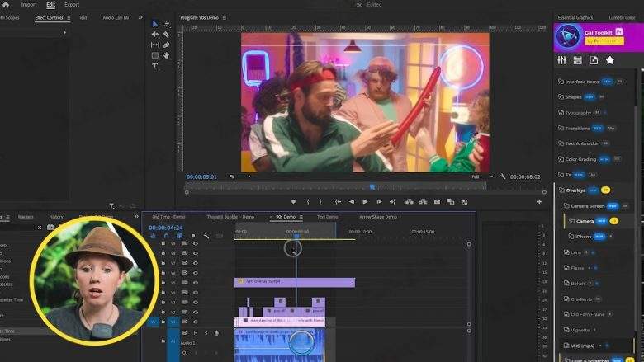Select the Hand tool
This screenshot has height=362, width=644.
(x=166, y=55)
